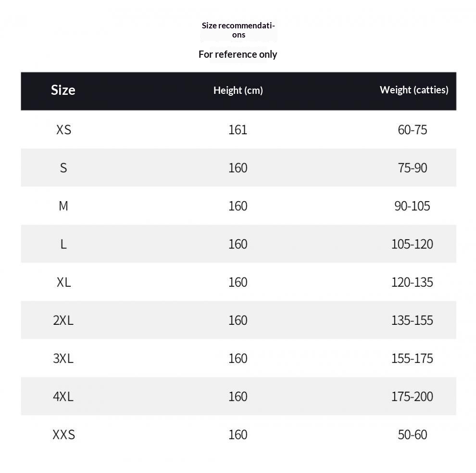The image size is (476, 473).
Task: Click the "Size recommendations" title text
Action: [x=238, y=30]
